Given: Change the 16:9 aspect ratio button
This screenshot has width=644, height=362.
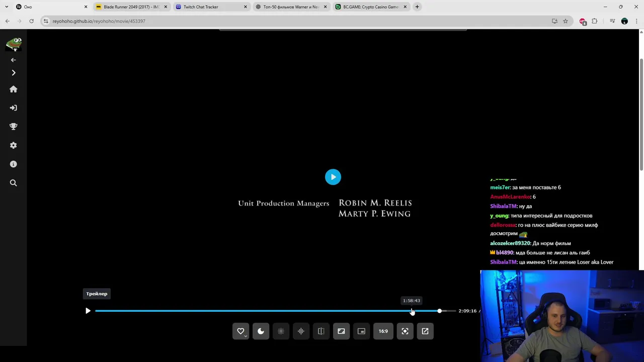Looking at the screenshot, I should coord(383,331).
